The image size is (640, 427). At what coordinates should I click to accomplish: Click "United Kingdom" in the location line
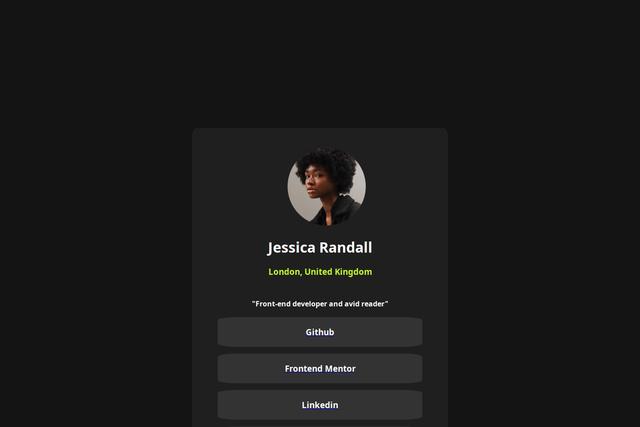click(x=338, y=272)
